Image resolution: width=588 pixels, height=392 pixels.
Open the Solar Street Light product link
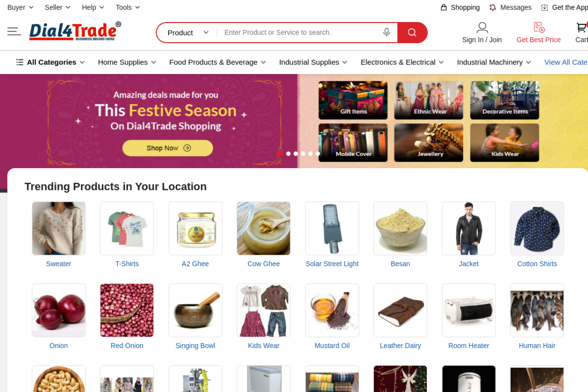[x=332, y=264]
